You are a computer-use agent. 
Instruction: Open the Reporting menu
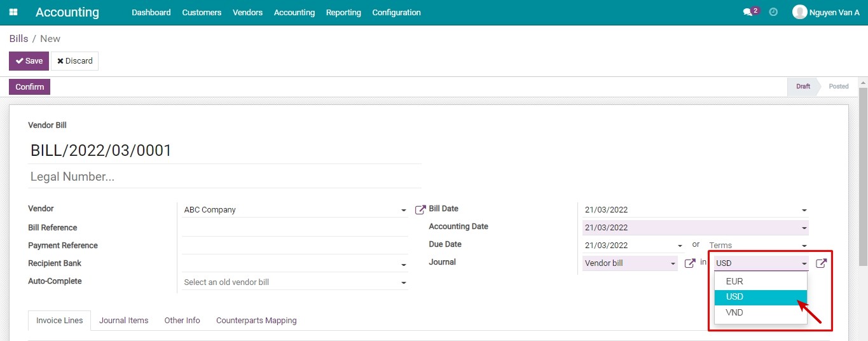click(343, 13)
